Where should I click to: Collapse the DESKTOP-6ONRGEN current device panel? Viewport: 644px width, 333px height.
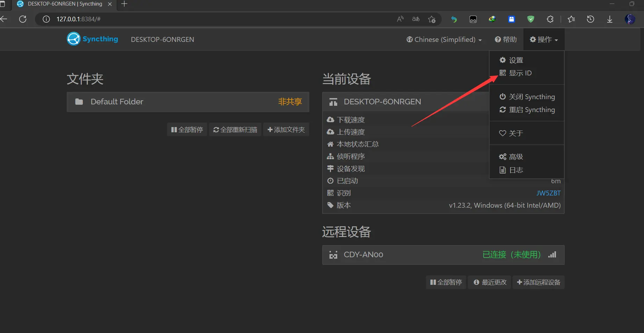tap(405, 102)
